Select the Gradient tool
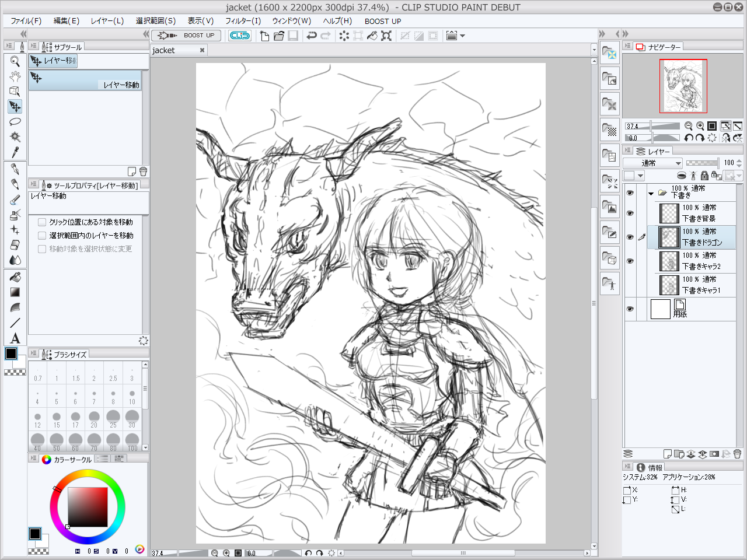 [15, 292]
